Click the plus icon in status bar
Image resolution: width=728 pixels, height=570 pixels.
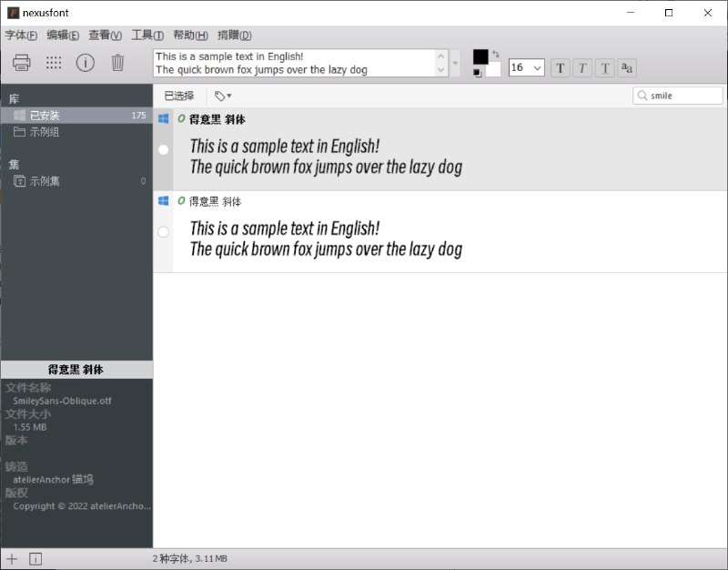[x=12, y=558]
